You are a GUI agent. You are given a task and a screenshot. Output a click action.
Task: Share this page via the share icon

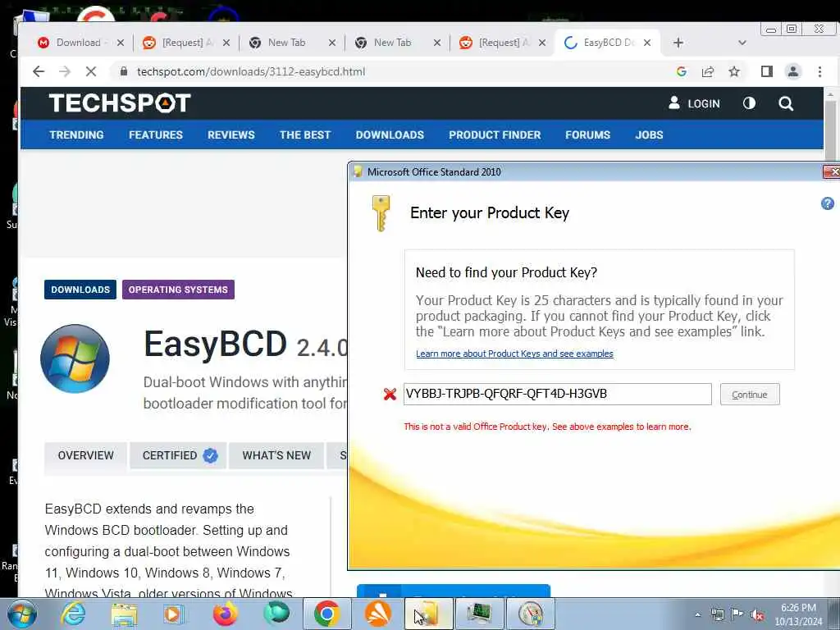(708, 71)
